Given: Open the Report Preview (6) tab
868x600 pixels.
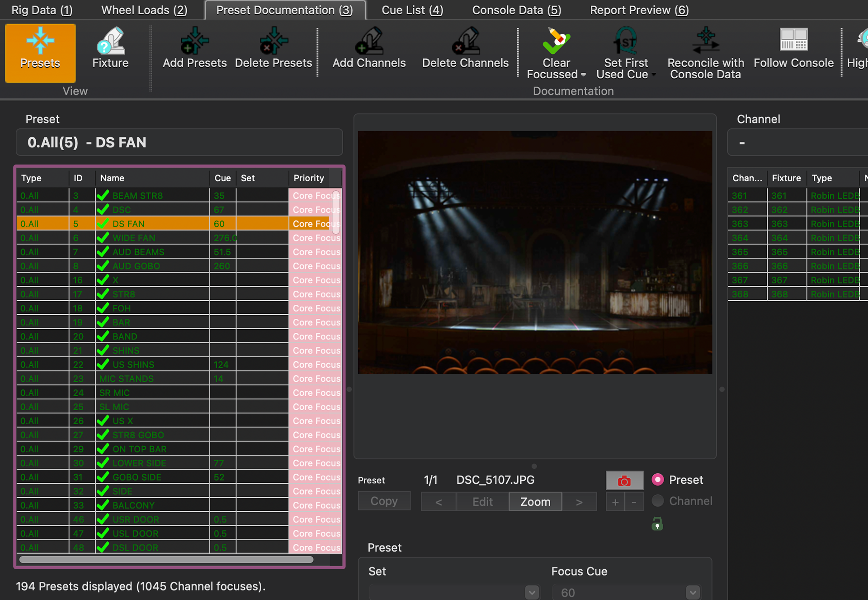Looking at the screenshot, I should [639, 10].
